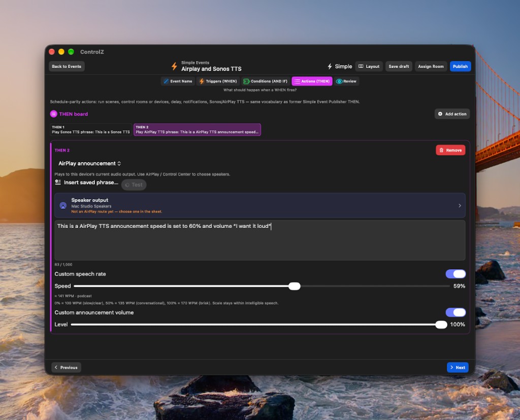Image resolution: width=520 pixels, height=420 pixels.
Task: Toggle Custom speech rate switch
Action: (456, 274)
